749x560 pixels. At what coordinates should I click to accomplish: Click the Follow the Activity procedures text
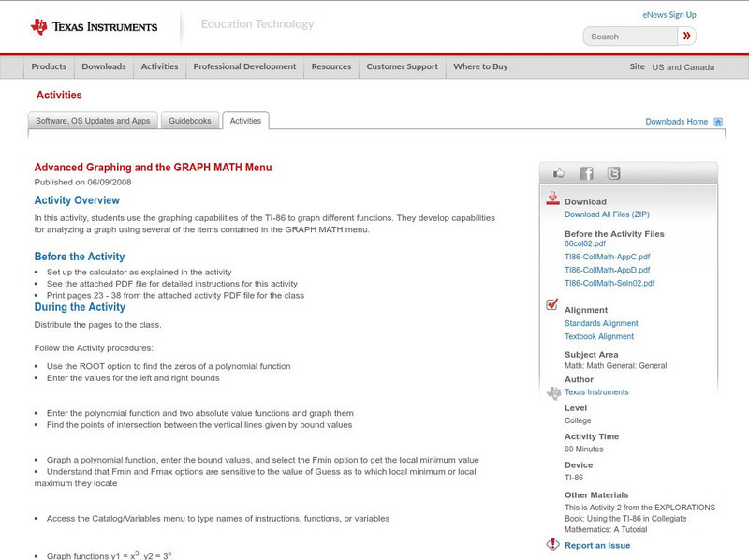[x=94, y=348]
